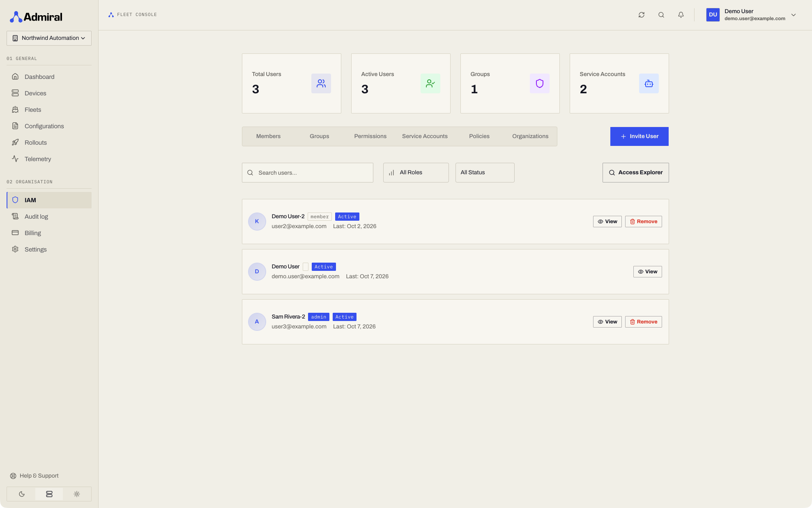812x508 pixels.
Task: Open the Permissions tab
Action: coord(370,136)
